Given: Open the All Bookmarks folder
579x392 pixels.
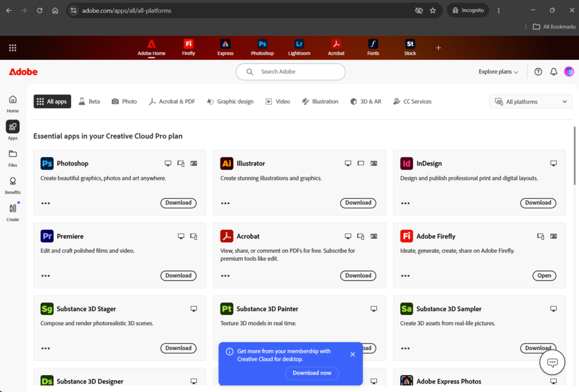Looking at the screenshot, I should [x=554, y=27].
